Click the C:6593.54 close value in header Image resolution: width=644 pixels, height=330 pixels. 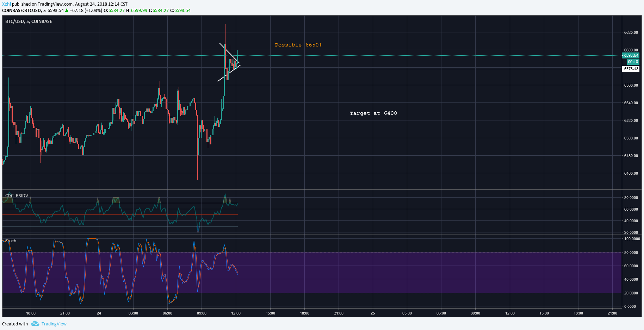[180, 11]
